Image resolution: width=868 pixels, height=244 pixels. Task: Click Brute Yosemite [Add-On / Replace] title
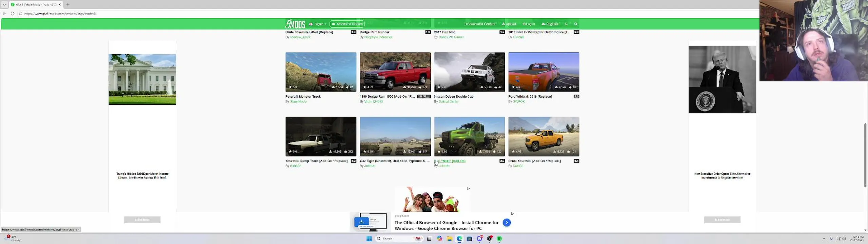click(x=534, y=161)
